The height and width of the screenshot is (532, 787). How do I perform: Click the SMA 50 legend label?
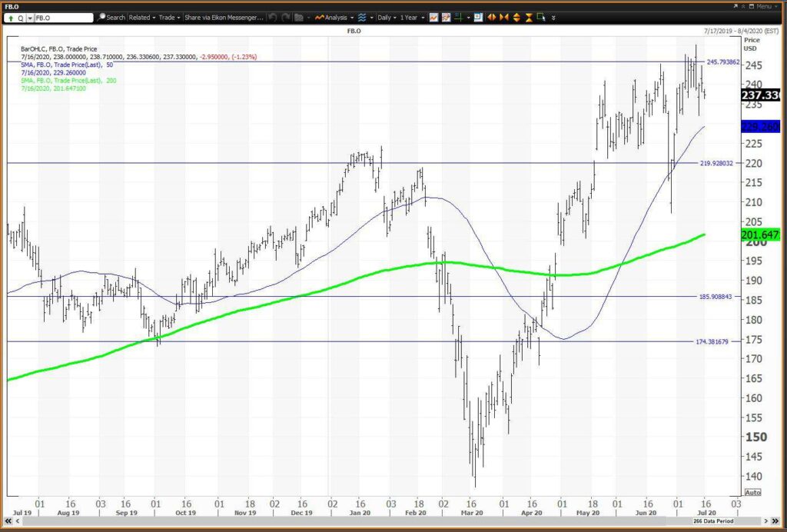tap(67, 65)
